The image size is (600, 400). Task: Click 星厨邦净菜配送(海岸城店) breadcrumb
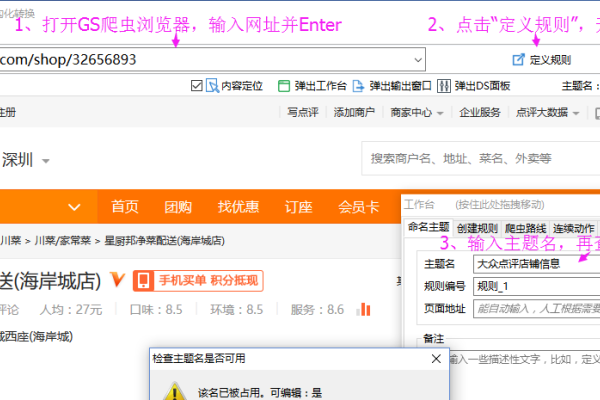(x=165, y=241)
